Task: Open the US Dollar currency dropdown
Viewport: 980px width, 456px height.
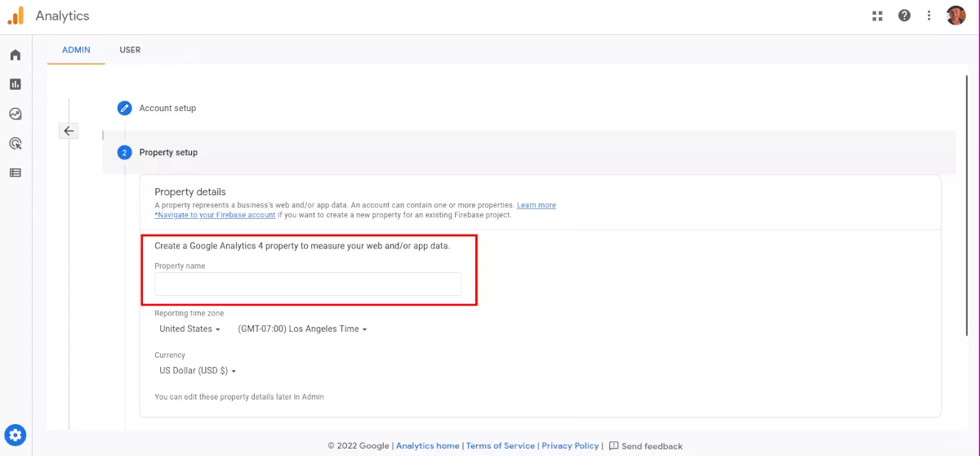Action: (198, 370)
